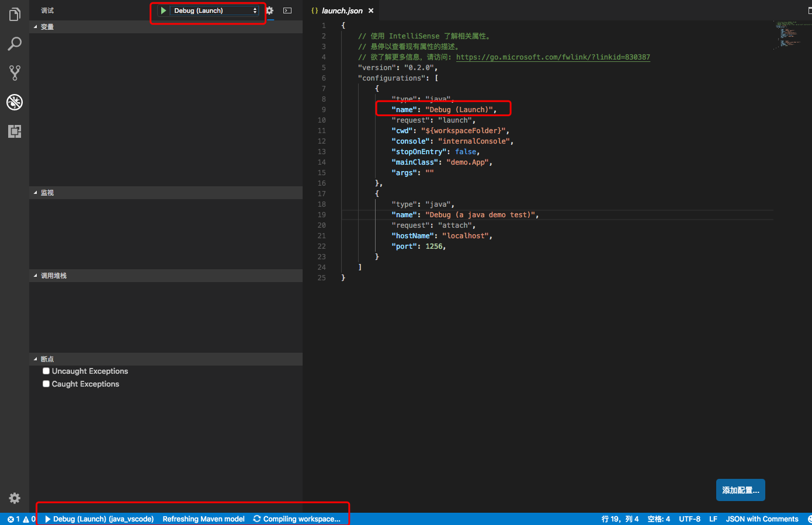Click "version": "0.2.0" line
Image resolution: width=812 pixels, height=525 pixels.
click(x=398, y=68)
